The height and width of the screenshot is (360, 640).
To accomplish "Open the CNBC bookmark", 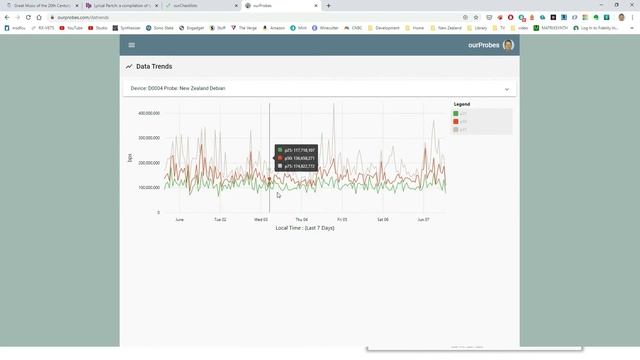I will pos(353,28).
